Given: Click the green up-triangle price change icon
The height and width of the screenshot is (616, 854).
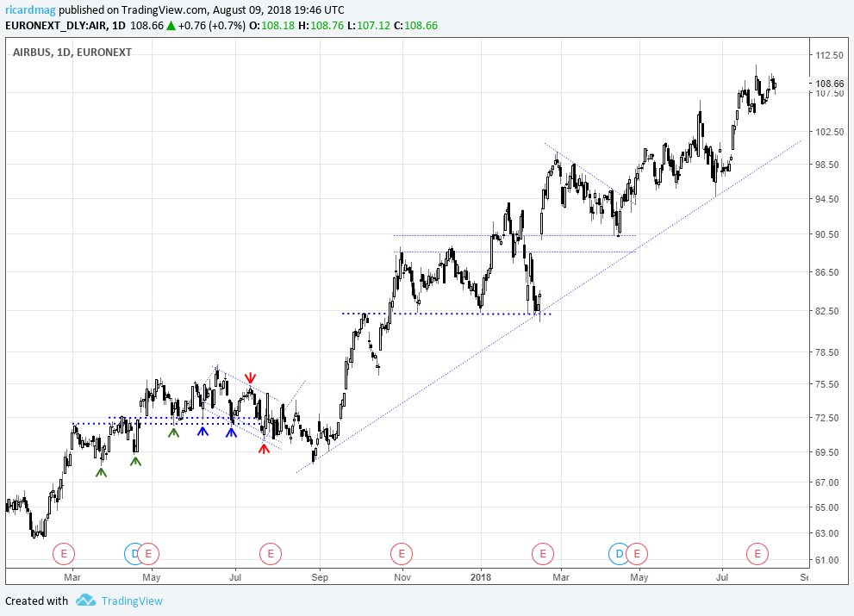Looking at the screenshot, I should [x=171, y=25].
